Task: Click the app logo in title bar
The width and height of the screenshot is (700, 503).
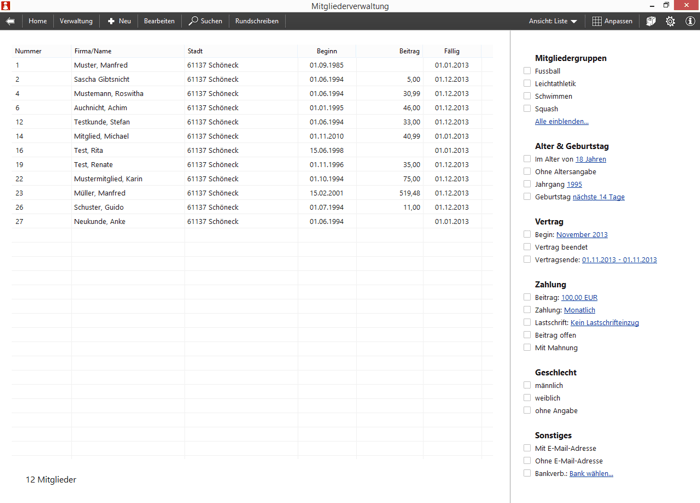Action: (6, 6)
